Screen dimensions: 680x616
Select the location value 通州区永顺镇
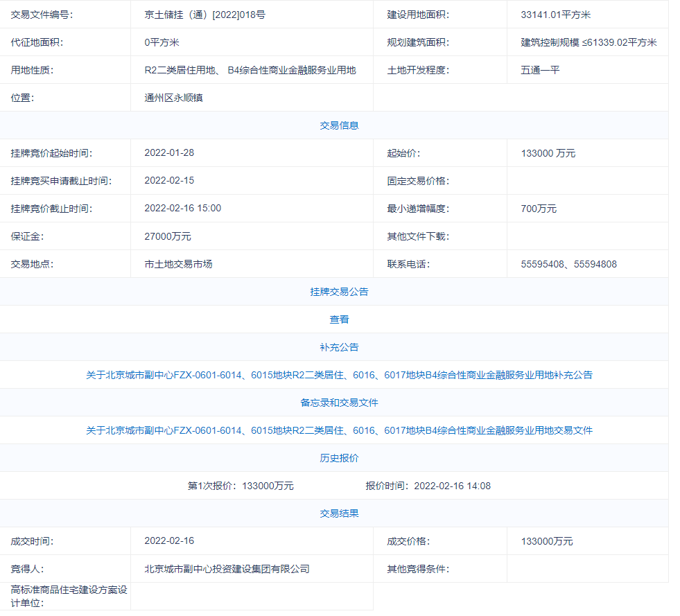pyautogui.click(x=173, y=98)
